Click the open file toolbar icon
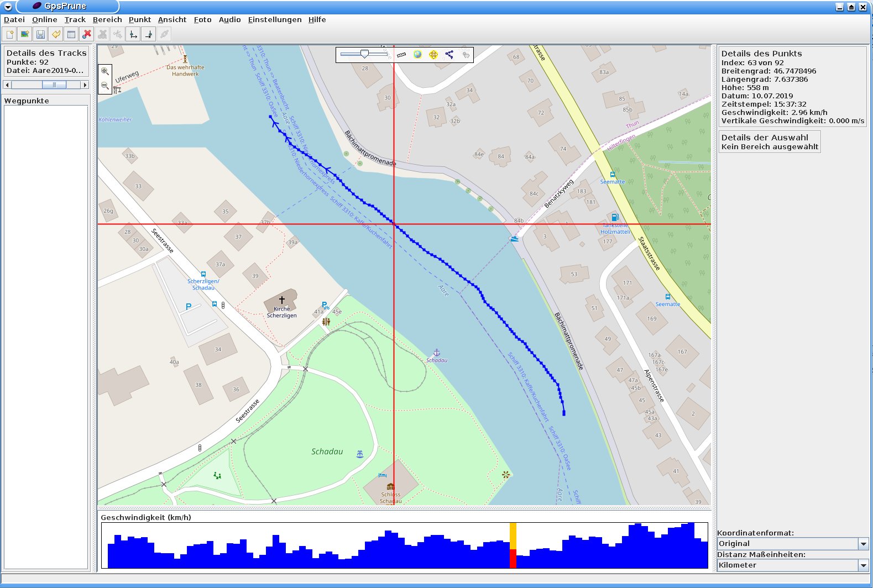This screenshot has height=588, width=873. (10, 34)
